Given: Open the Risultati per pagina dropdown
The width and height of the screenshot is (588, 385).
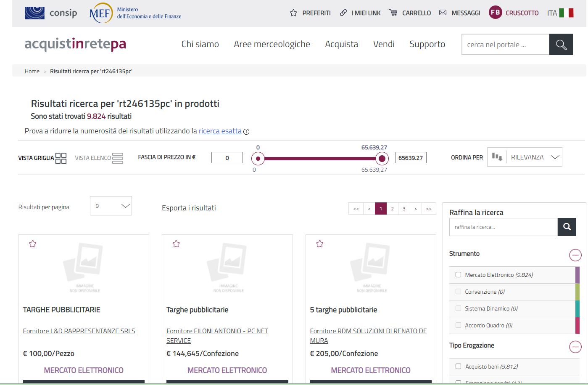Looking at the screenshot, I should point(111,206).
